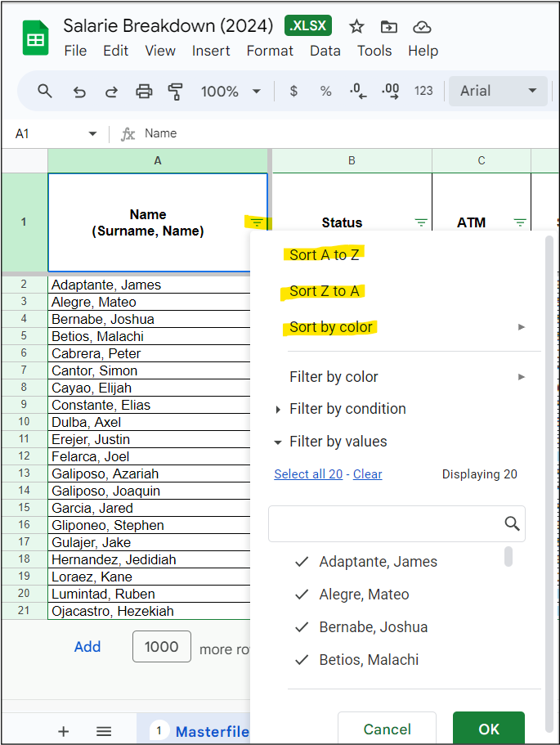Open the Format menu
560x745 pixels.
270,51
